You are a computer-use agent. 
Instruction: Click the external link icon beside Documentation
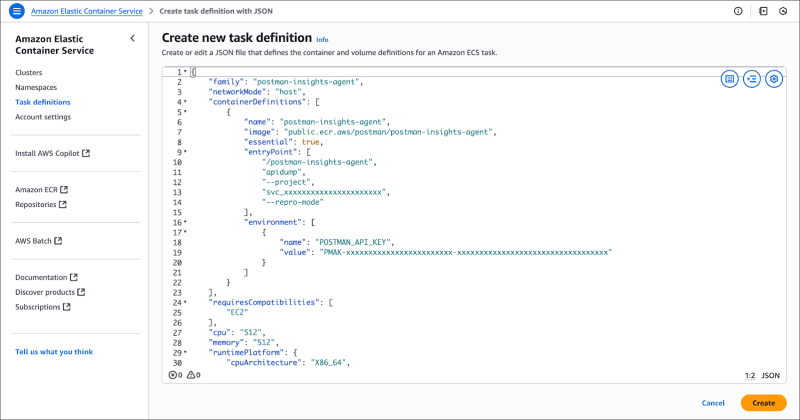click(73, 277)
